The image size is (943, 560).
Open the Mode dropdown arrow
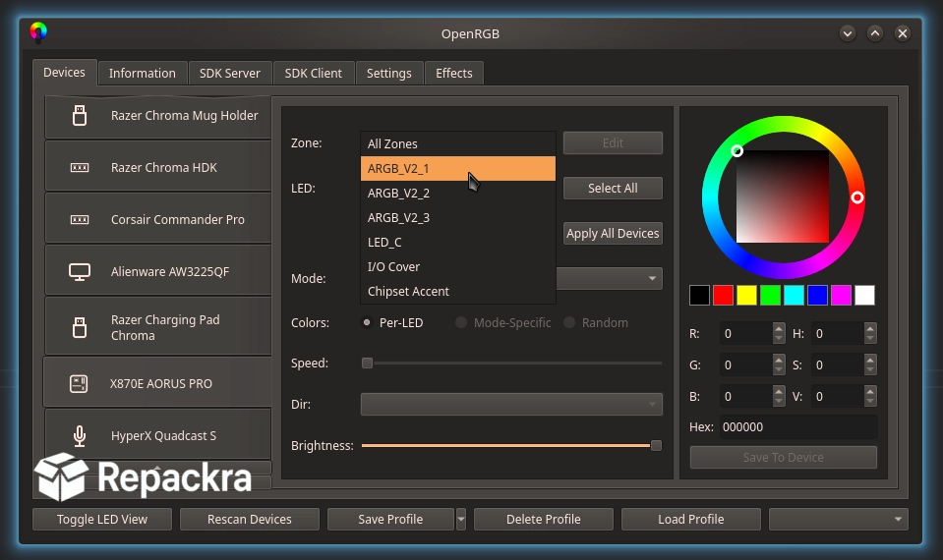pyautogui.click(x=652, y=278)
